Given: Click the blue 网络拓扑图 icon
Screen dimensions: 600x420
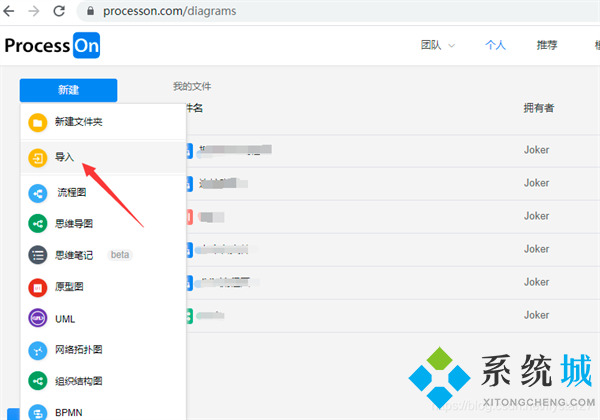Looking at the screenshot, I should (x=38, y=350).
